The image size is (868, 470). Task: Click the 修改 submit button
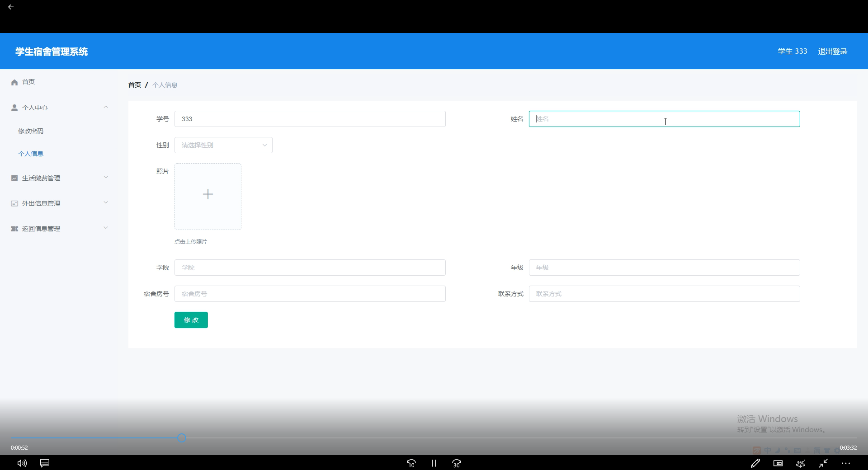tap(191, 320)
